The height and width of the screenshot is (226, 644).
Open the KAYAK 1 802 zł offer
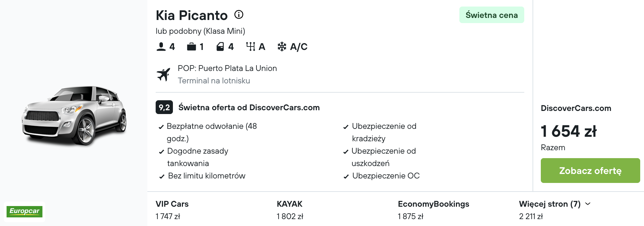[290, 210]
